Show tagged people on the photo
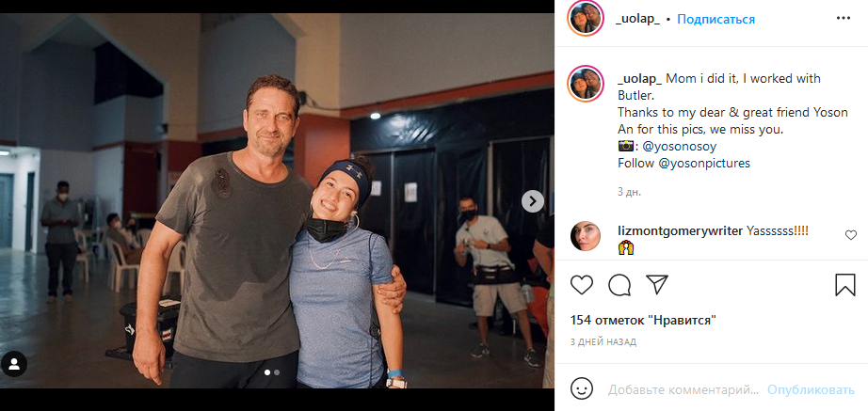868x411 pixels. tap(14, 364)
